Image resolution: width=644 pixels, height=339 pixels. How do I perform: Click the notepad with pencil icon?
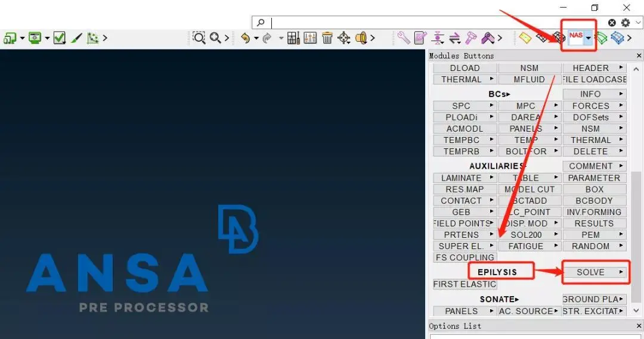(420, 38)
